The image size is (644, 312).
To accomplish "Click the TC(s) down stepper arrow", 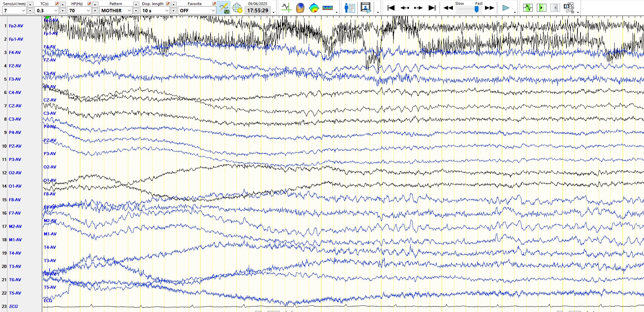I will tap(62, 11).
